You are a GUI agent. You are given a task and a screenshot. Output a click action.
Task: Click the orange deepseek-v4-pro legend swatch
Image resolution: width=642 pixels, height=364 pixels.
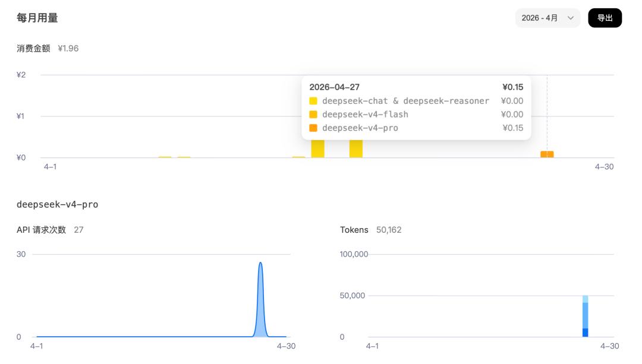click(x=313, y=128)
